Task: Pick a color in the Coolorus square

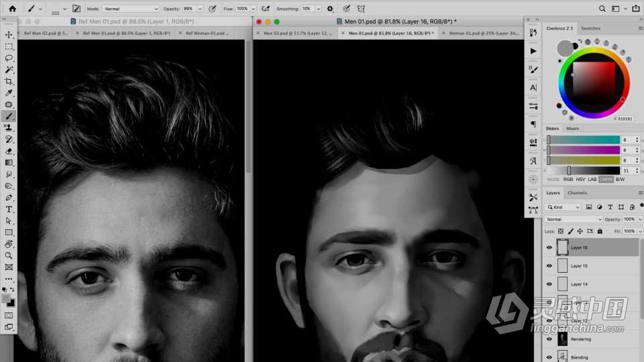Action: point(594,82)
